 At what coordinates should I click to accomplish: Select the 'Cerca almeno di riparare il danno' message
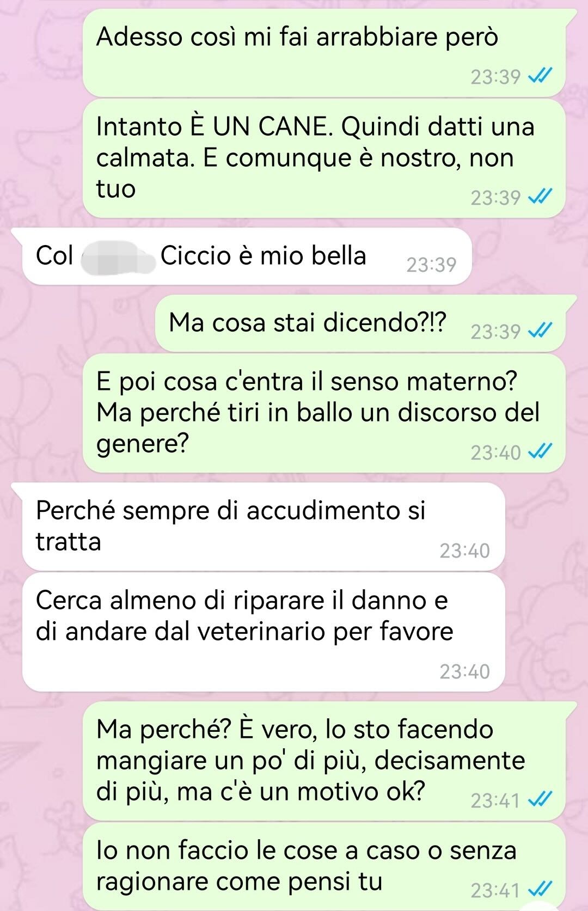[264, 632]
